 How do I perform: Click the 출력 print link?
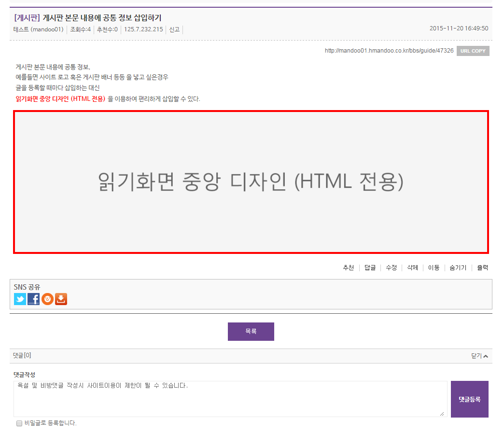[x=482, y=268]
